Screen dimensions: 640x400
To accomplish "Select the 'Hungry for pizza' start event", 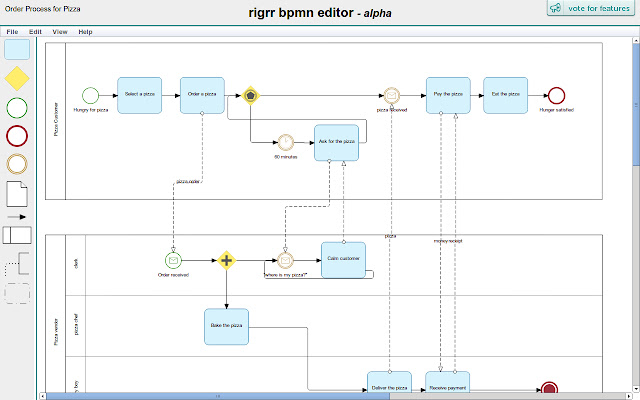I will pos(90,96).
